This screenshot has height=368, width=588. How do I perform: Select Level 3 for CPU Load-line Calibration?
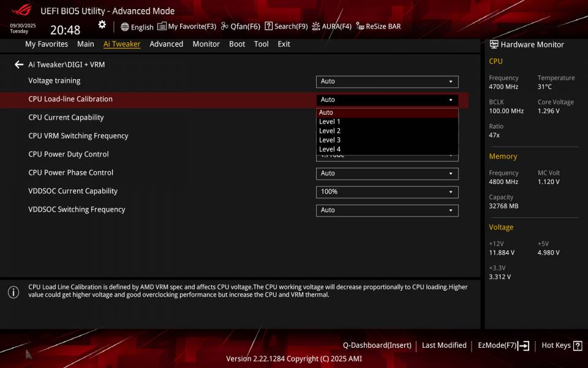pyautogui.click(x=328, y=140)
